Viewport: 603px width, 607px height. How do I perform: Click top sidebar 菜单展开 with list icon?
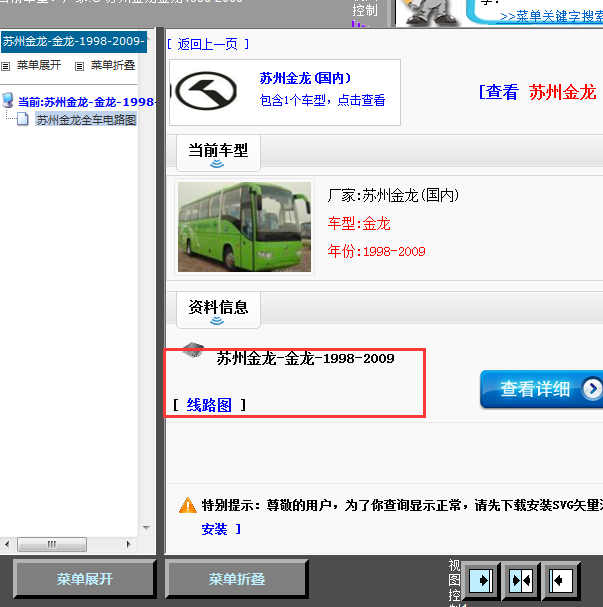(x=31, y=65)
